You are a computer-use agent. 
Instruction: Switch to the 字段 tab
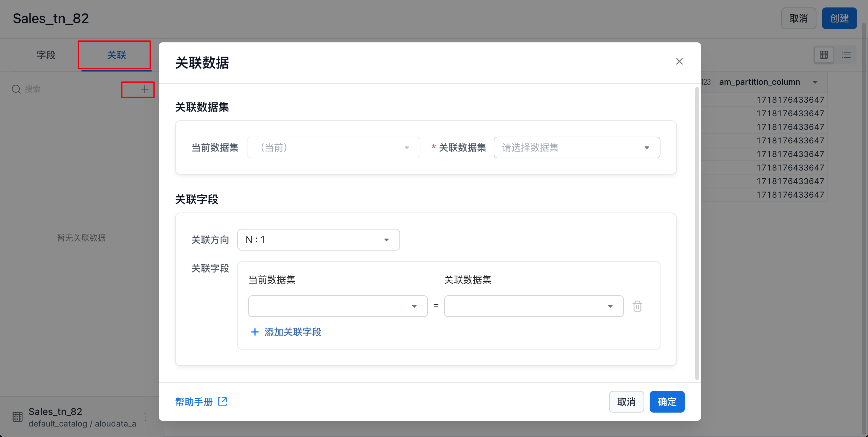(x=46, y=55)
